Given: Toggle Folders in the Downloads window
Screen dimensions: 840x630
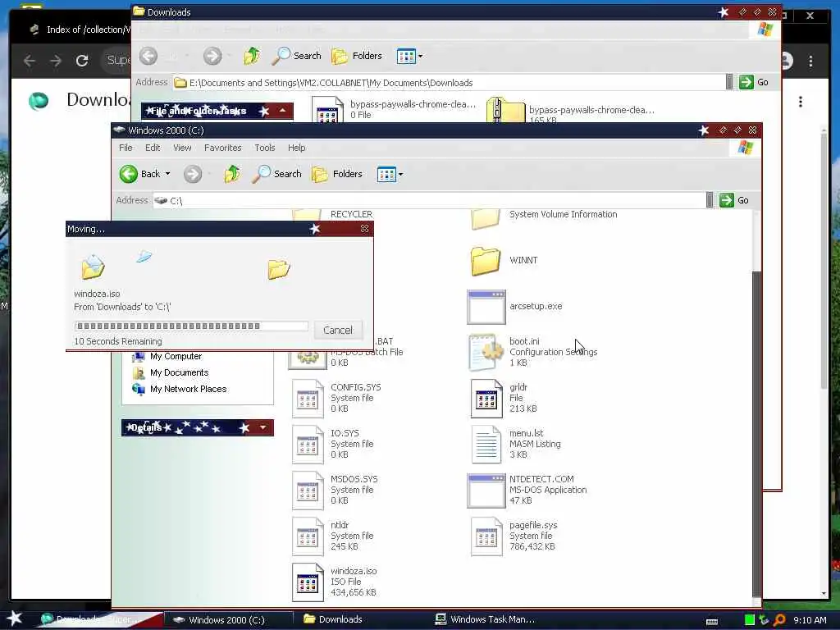Looking at the screenshot, I should (x=357, y=56).
